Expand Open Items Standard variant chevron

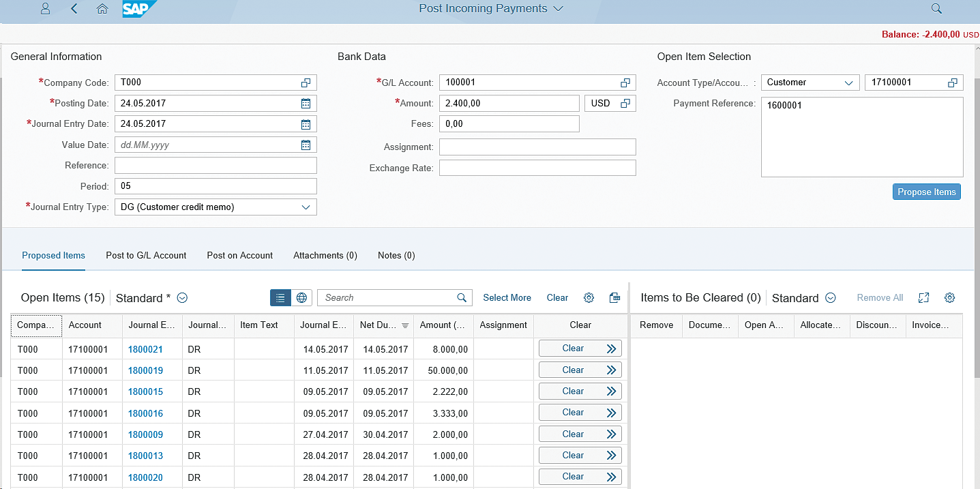coord(182,298)
